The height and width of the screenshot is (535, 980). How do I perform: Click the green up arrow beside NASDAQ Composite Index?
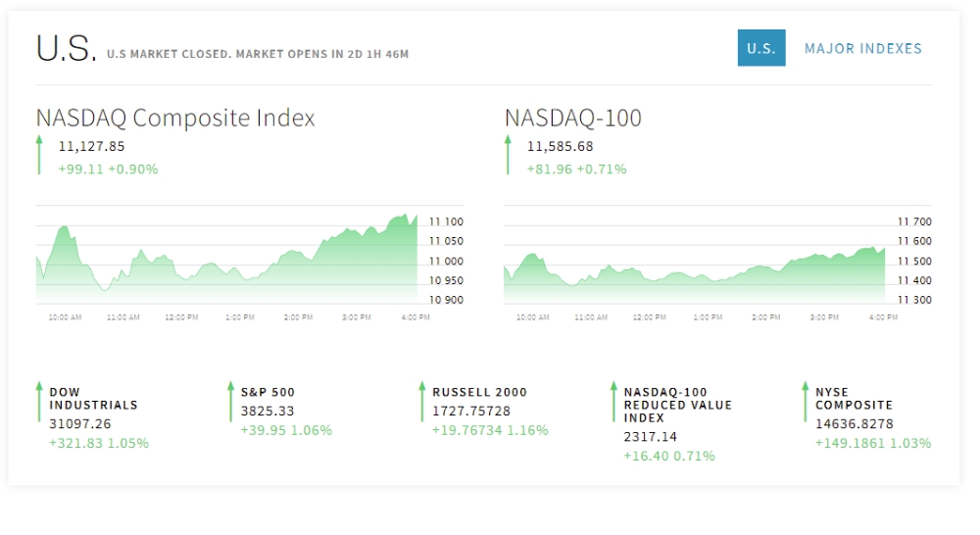click(39, 156)
